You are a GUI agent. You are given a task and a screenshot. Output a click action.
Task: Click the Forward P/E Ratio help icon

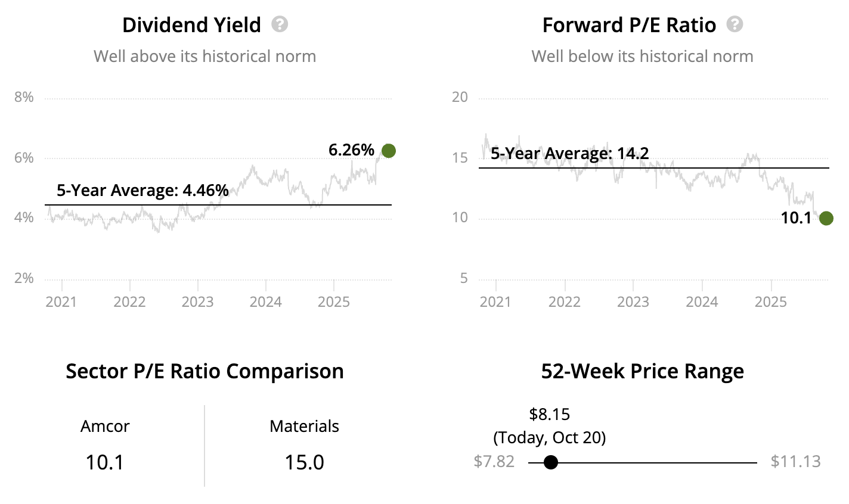click(x=735, y=24)
